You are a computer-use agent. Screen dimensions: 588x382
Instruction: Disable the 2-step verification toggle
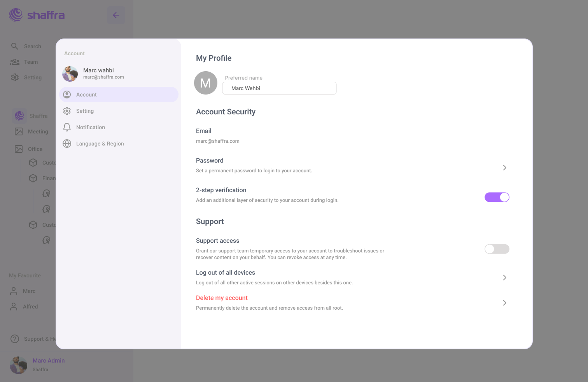tap(497, 197)
